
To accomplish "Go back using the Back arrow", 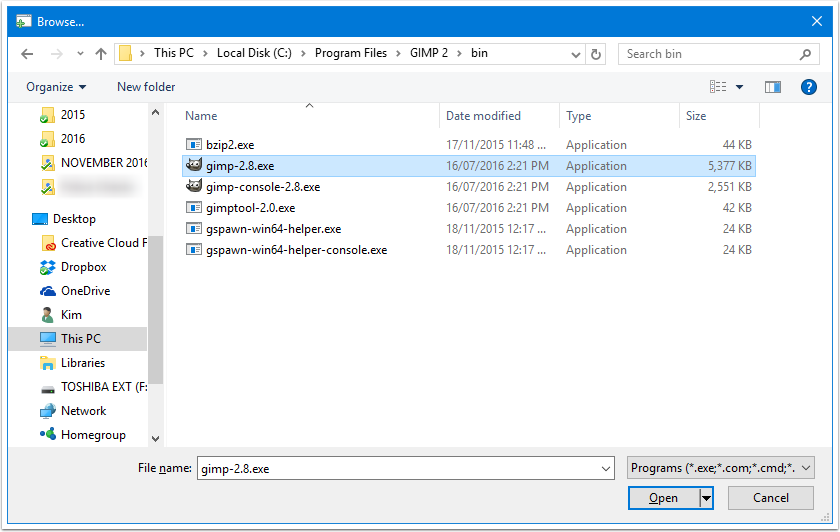I will [27, 54].
